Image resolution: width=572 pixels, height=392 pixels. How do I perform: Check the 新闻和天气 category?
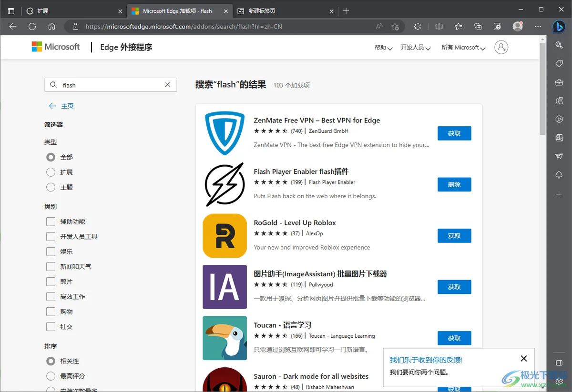(x=51, y=267)
